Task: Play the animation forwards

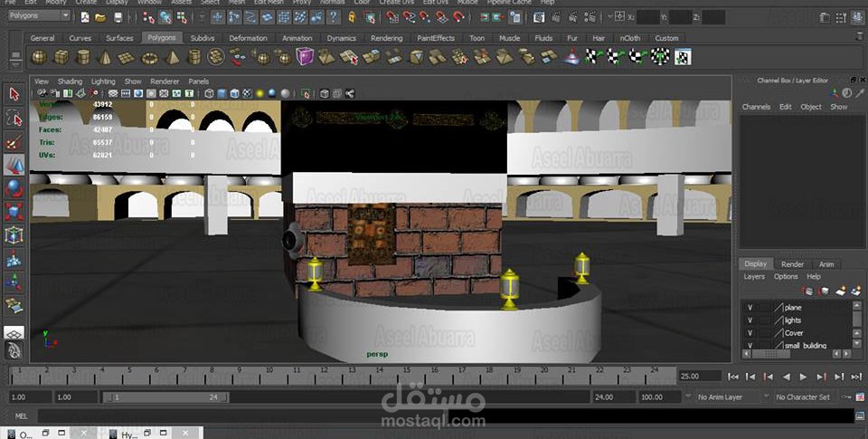Action: (x=803, y=377)
